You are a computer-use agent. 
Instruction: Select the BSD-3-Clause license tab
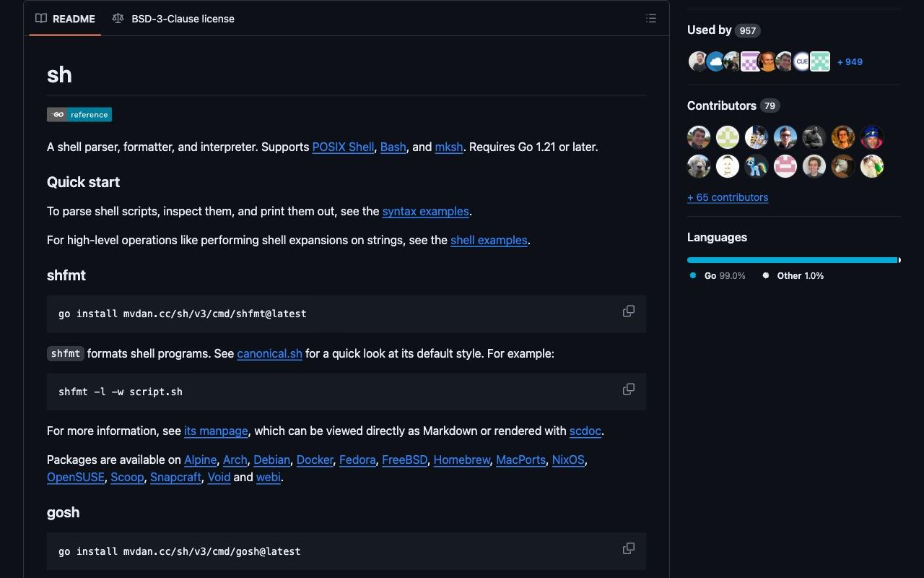point(173,19)
